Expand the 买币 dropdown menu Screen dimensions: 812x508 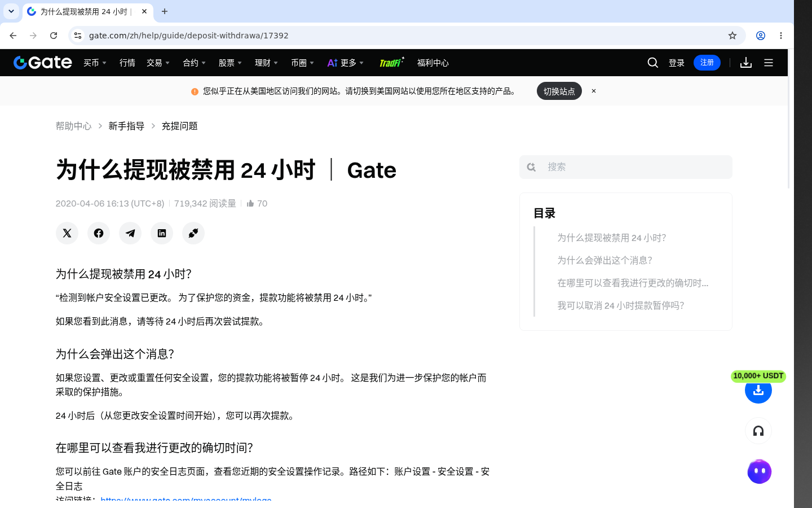click(x=95, y=63)
